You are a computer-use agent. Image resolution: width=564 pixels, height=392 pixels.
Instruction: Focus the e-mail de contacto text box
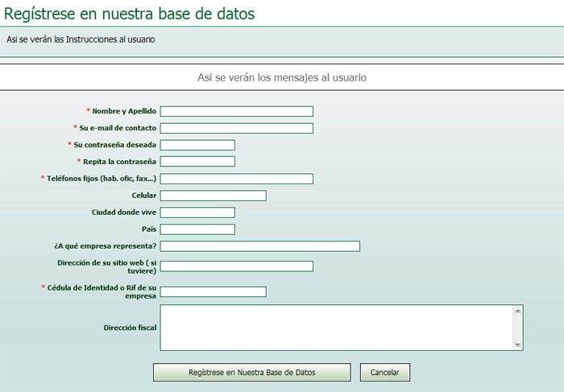click(x=236, y=128)
